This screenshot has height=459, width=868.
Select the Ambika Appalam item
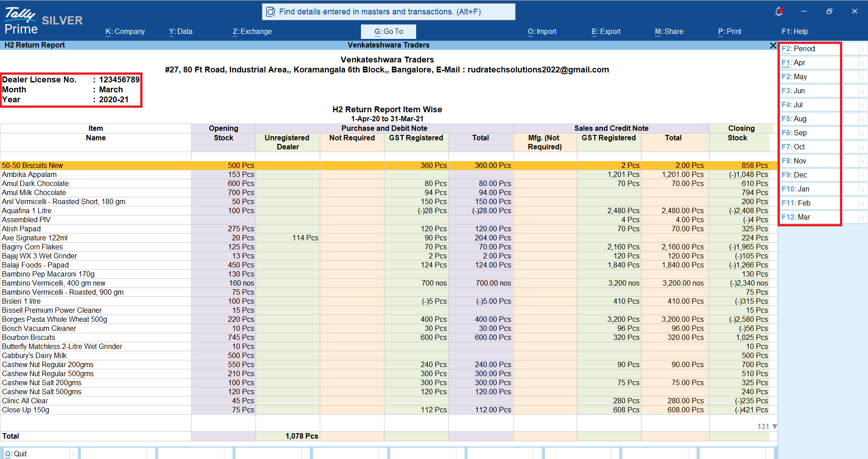(29, 175)
